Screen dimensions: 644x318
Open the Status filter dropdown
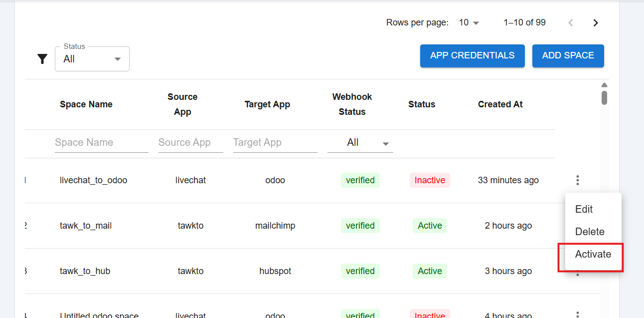[x=92, y=59]
